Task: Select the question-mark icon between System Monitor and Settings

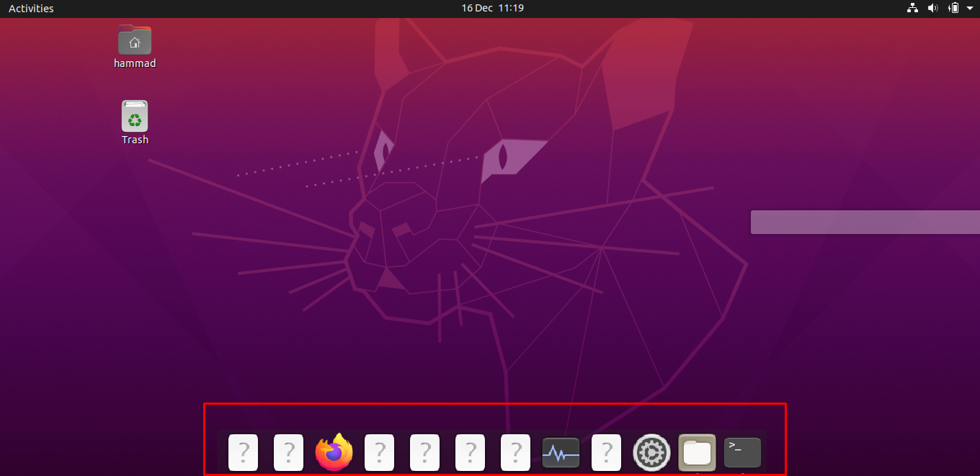Action: coord(606,452)
